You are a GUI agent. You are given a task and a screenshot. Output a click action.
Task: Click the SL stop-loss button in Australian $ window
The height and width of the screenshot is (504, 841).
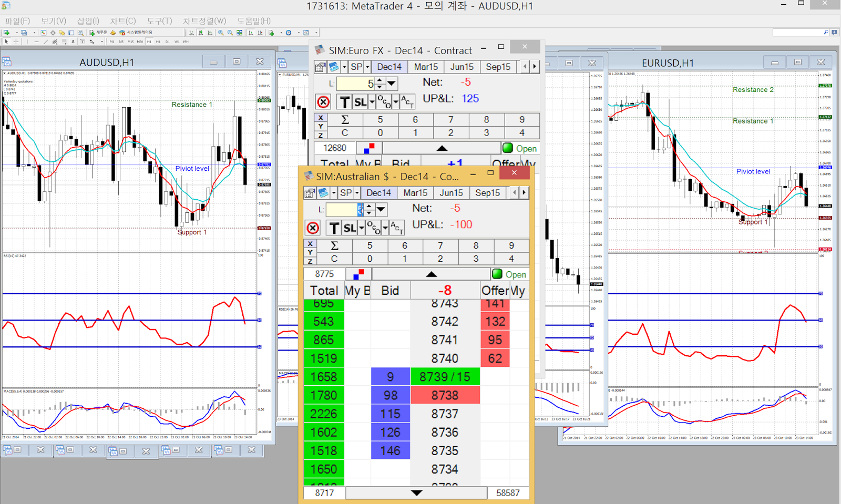coord(350,228)
